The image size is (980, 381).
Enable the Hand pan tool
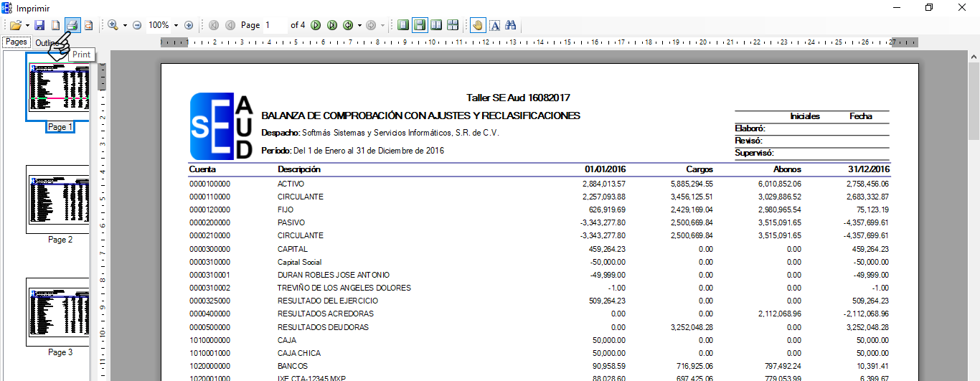pyautogui.click(x=478, y=25)
